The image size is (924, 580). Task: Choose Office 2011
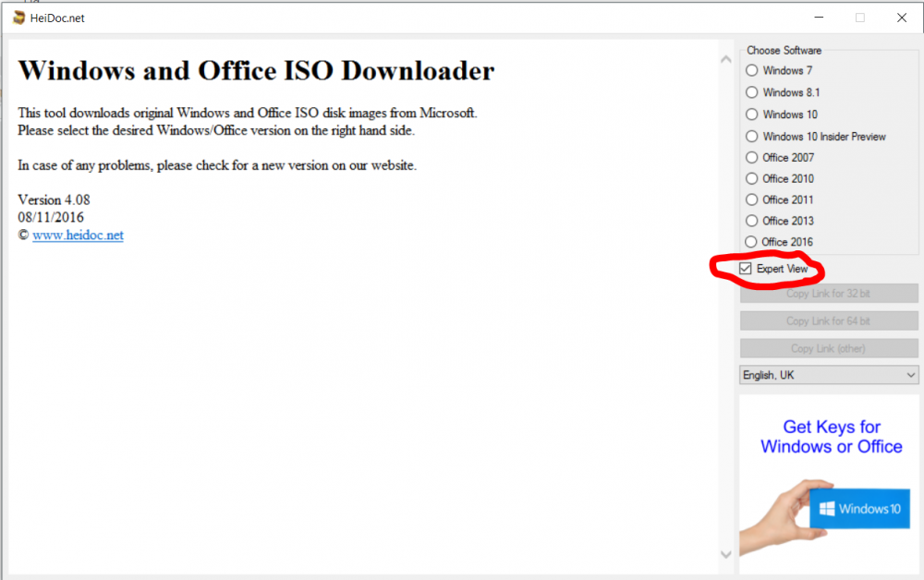click(x=751, y=199)
